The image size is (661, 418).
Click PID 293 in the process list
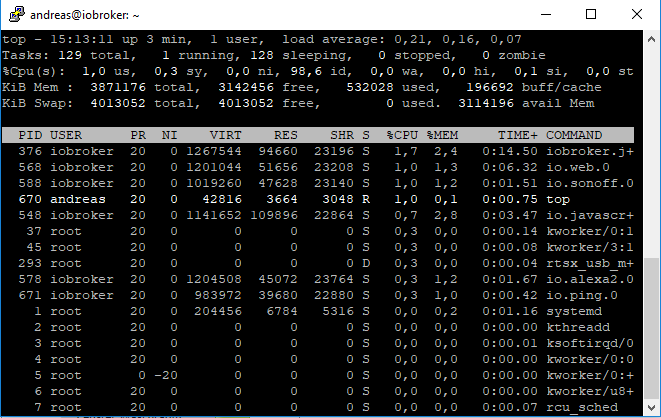point(30,263)
